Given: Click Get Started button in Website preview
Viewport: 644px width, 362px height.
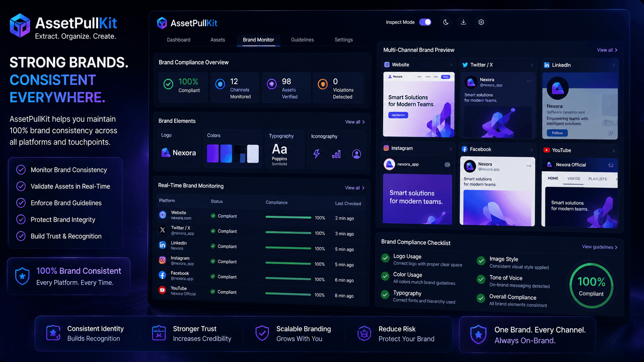Looking at the screenshot, I should (x=398, y=115).
